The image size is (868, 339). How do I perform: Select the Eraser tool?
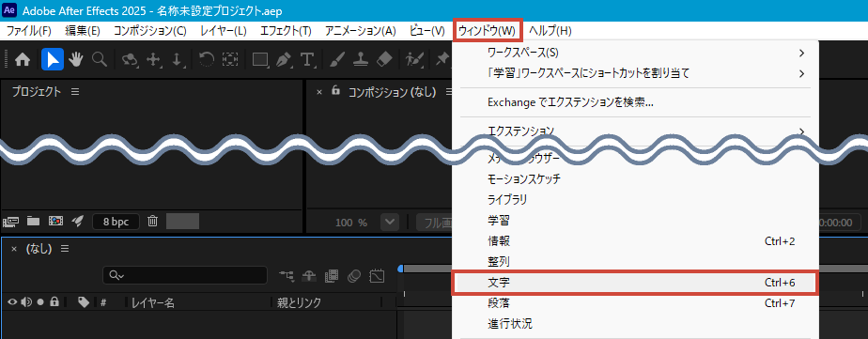click(x=384, y=60)
